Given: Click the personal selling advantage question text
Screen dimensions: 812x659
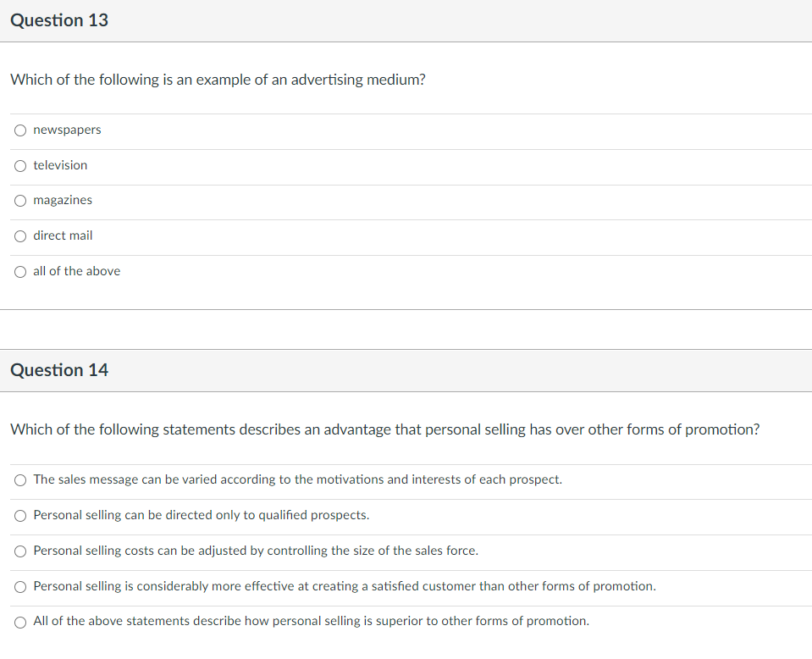Looking at the screenshot, I should (384, 429).
